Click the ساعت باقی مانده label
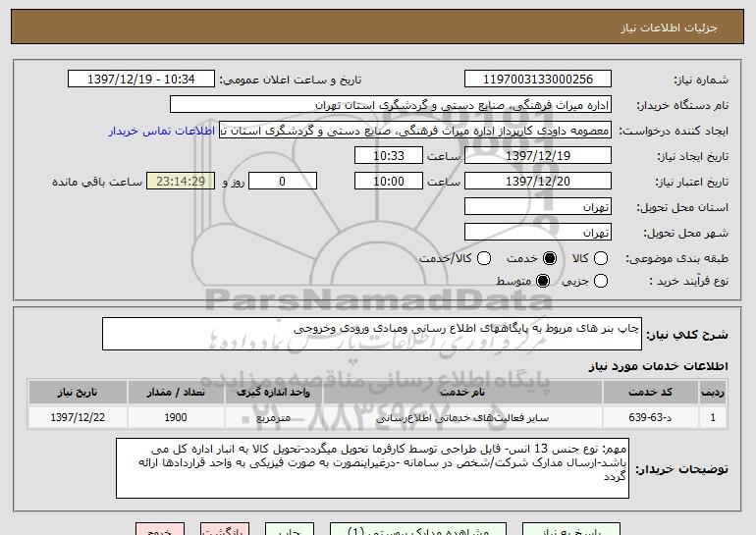This screenshot has width=756, height=535. (97, 182)
